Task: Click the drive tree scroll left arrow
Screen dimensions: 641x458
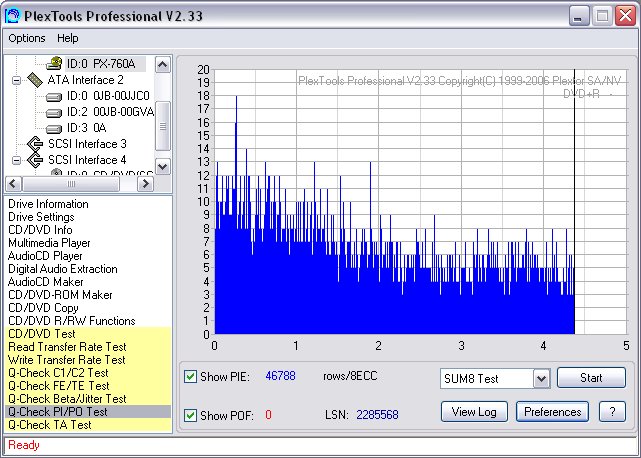Action: pyautogui.click(x=13, y=184)
